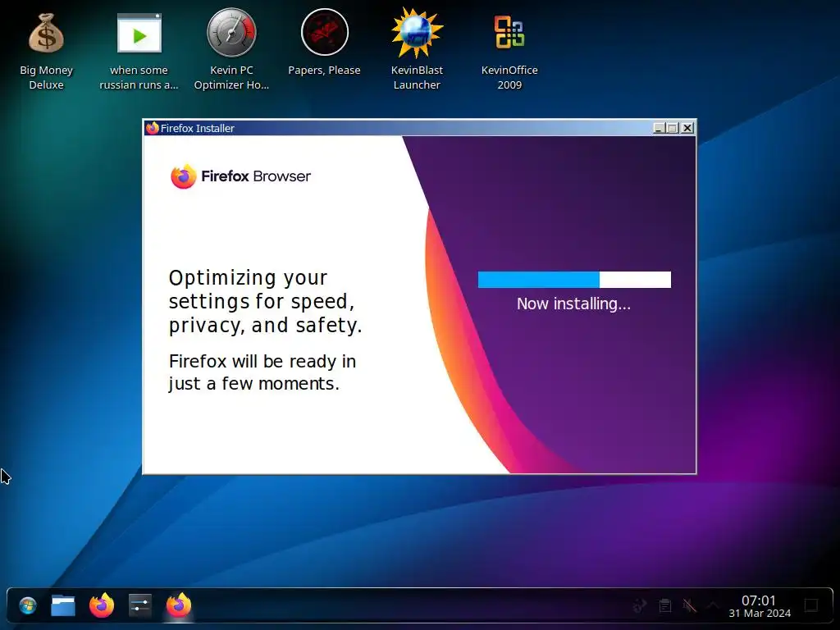Click the 'Now installing...' status text
Screen dimensions: 840x630
[573, 304]
